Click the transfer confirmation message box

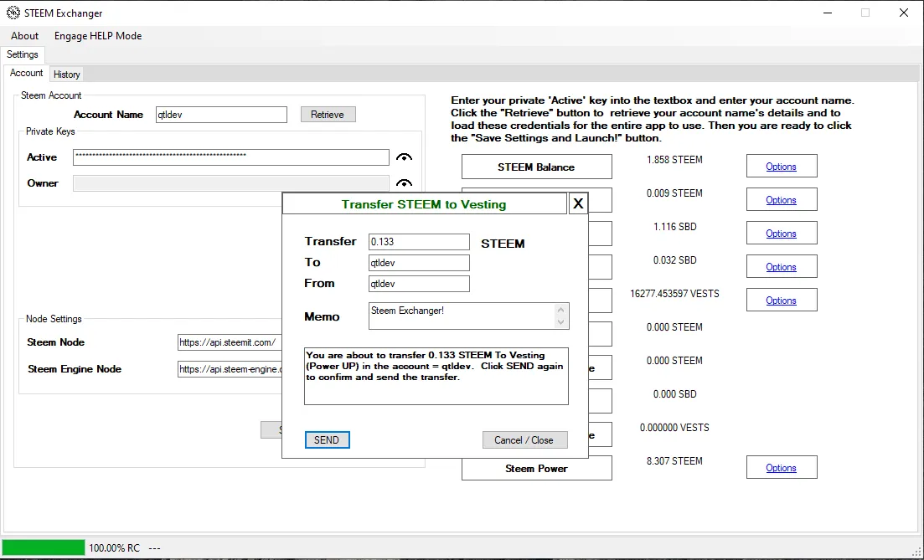pyautogui.click(x=436, y=377)
